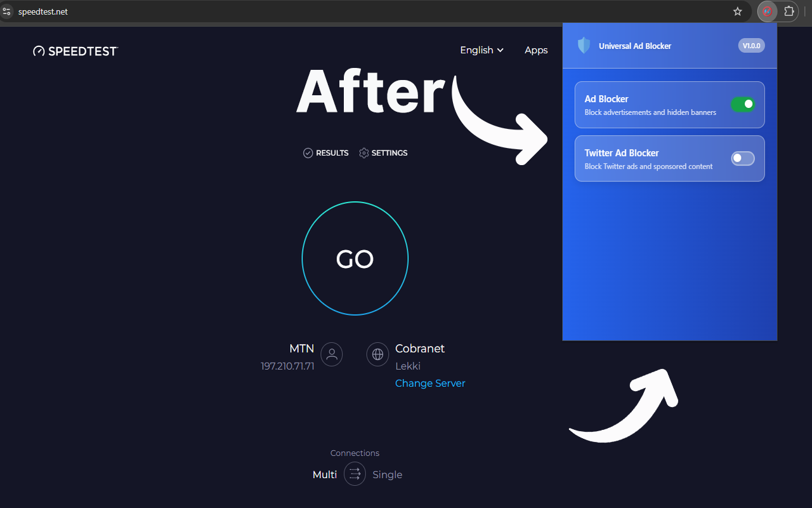Click the Cobranet server name
812x508 pixels.
(x=420, y=349)
